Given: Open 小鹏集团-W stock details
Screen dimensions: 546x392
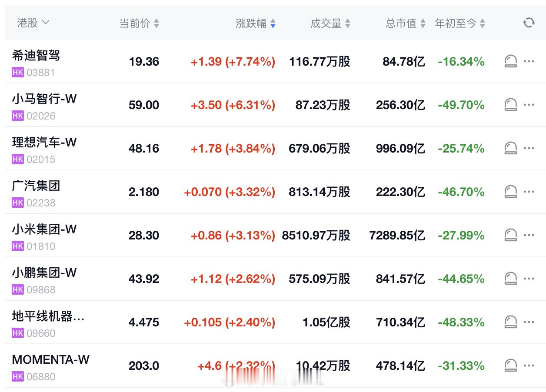Looking at the screenshot, I should (x=44, y=272).
